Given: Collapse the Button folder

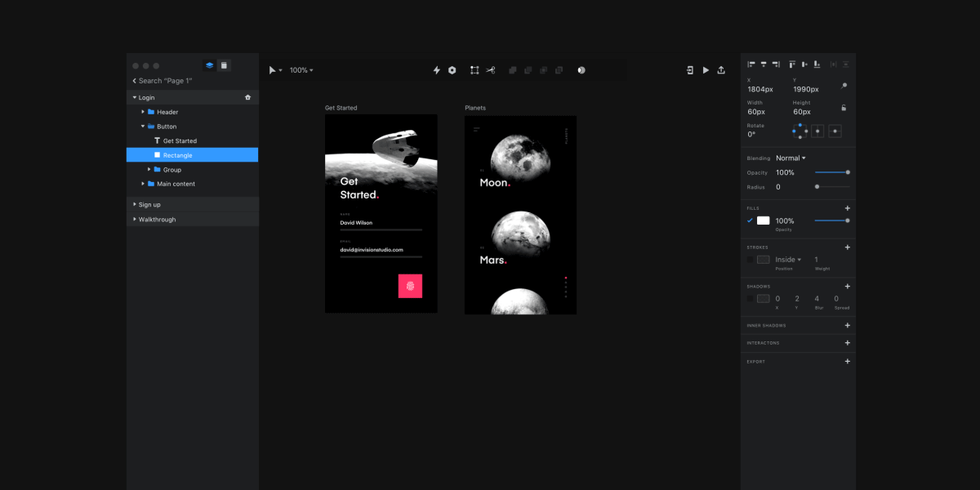Looking at the screenshot, I should pos(143,127).
